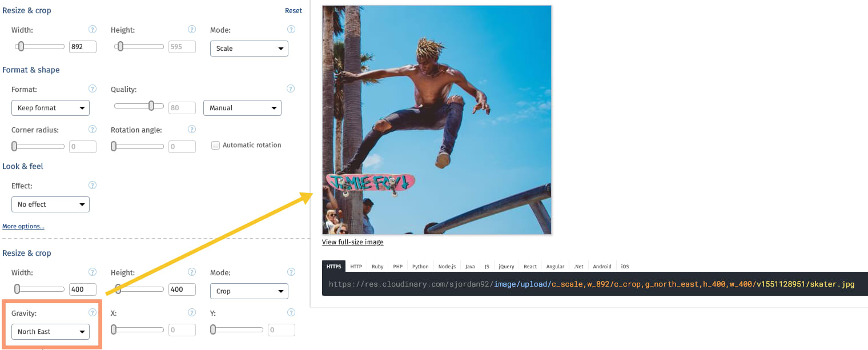
Task: Select the Python code tab
Action: [420, 267]
